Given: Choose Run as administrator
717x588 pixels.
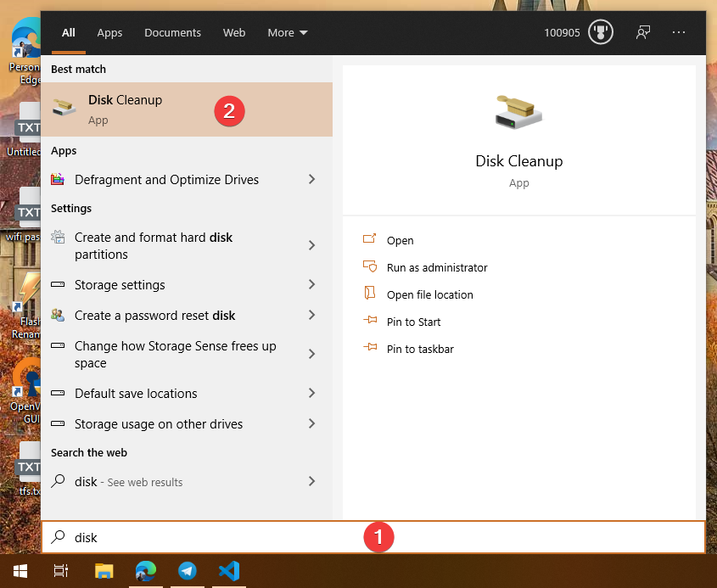Looking at the screenshot, I should point(437,267).
